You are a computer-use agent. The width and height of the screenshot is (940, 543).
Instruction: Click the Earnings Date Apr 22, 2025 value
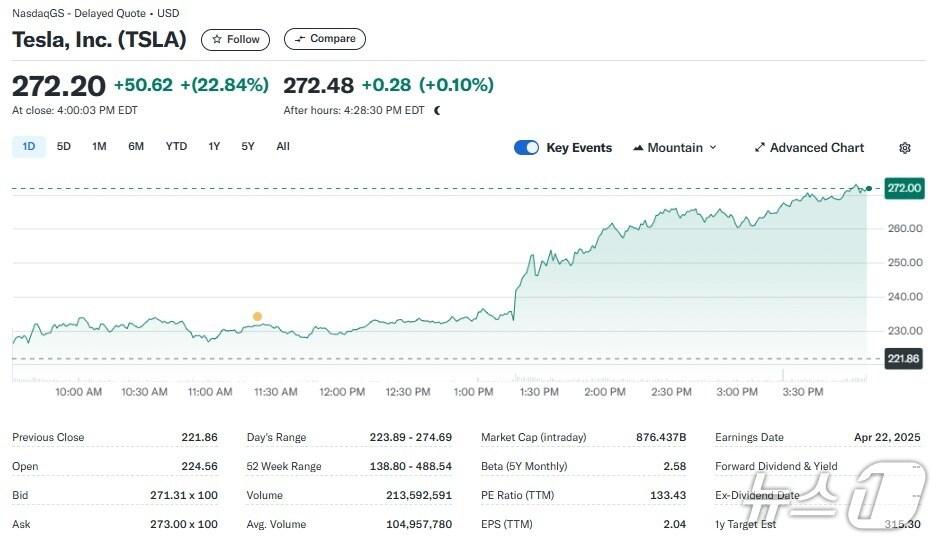888,437
